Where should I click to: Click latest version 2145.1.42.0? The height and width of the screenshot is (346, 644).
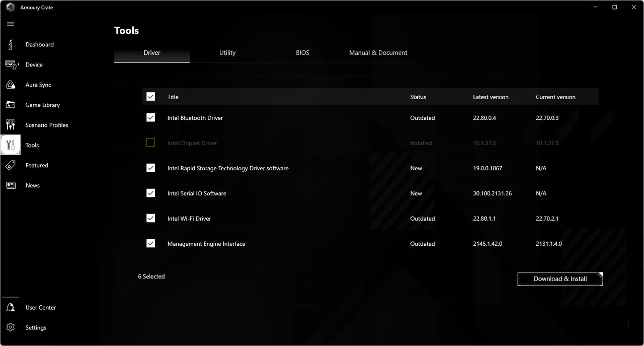click(488, 244)
